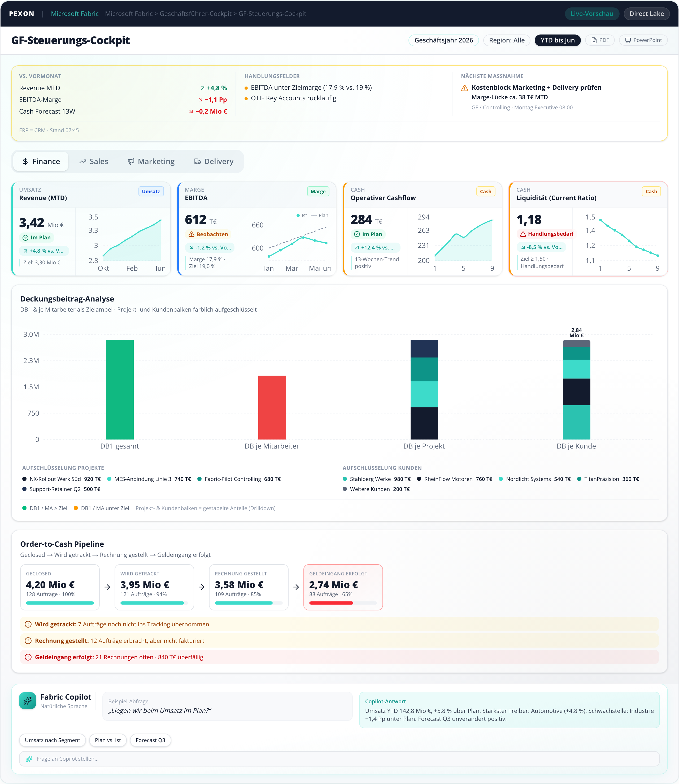Open the Geclosed 4,20 Mio € pipeline card
This screenshot has height=784, width=679.
(60, 587)
